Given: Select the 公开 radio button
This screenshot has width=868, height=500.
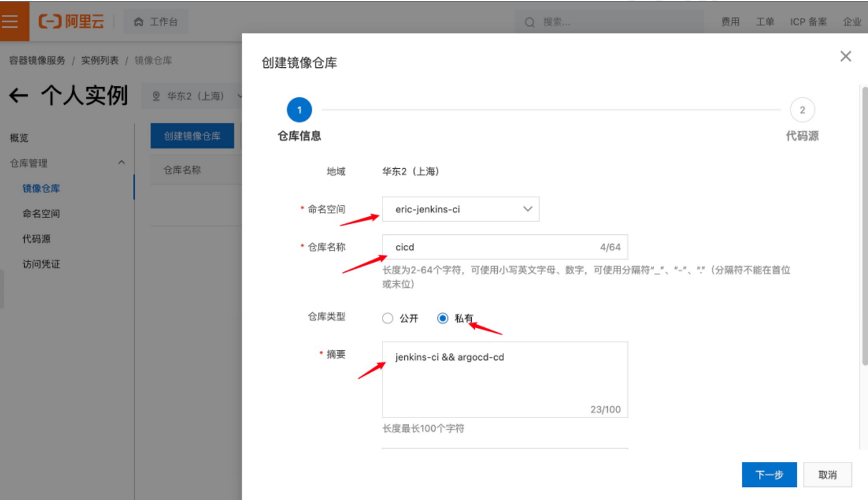Looking at the screenshot, I should pyautogui.click(x=387, y=318).
